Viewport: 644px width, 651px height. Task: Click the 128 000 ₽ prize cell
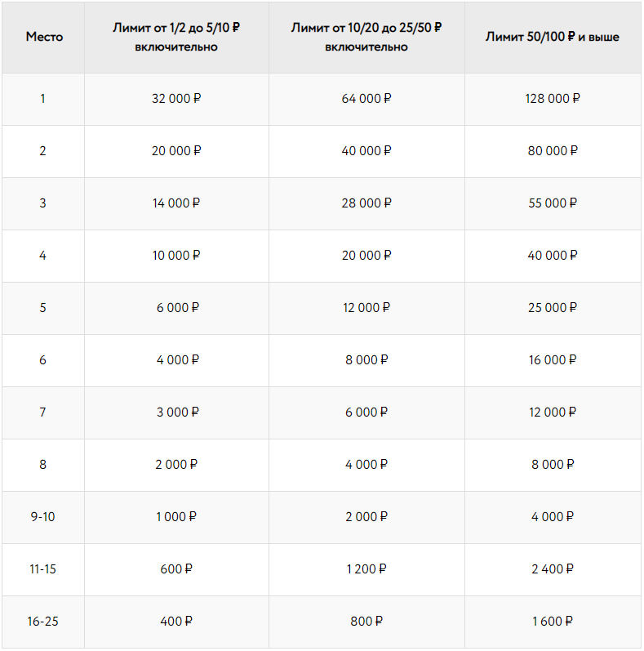point(553,99)
